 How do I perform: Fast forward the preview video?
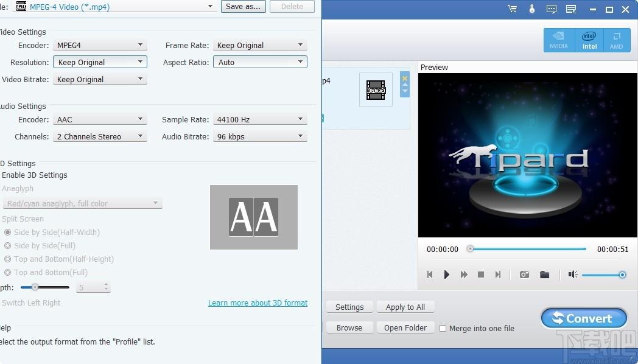tap(464, 275)
